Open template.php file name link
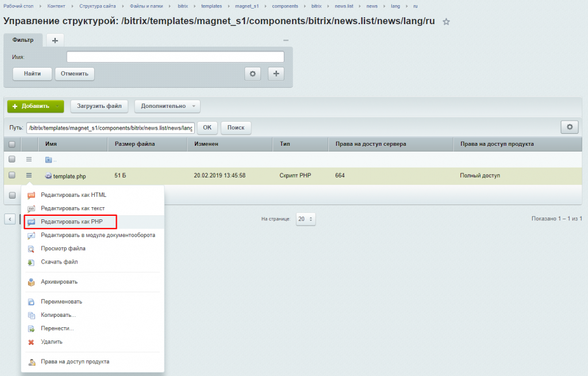 click(70, 176)
